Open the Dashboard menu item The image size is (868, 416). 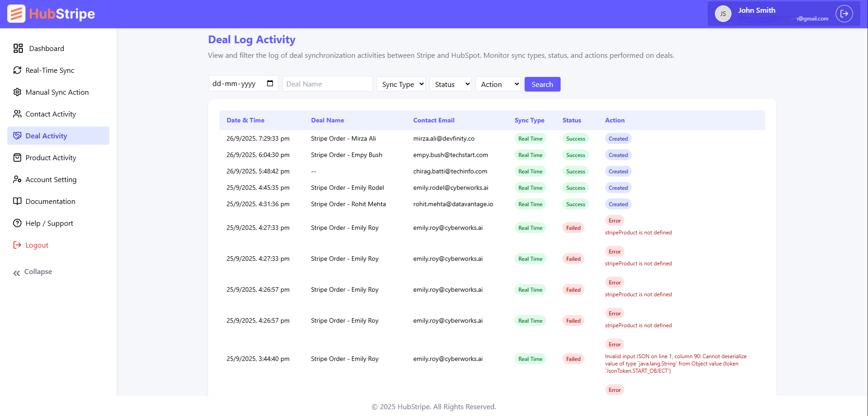click(x=58, y=48)
